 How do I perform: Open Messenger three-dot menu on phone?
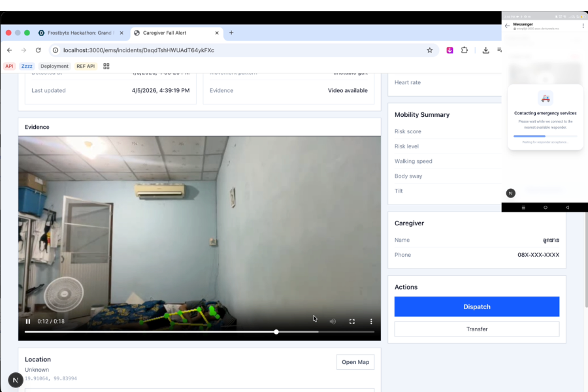click(583, 26)
